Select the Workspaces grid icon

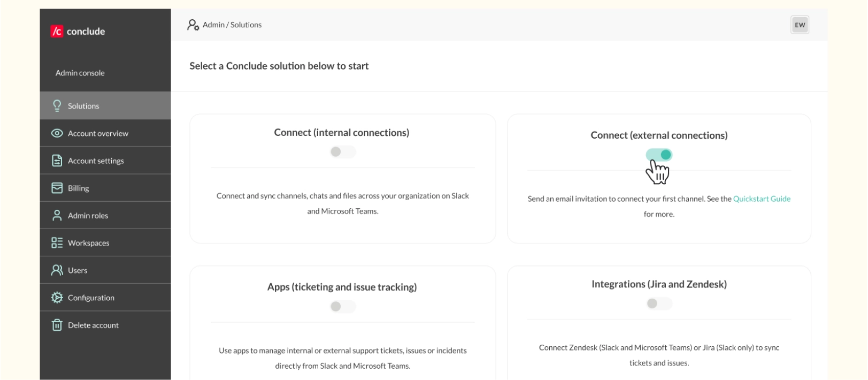click(57, 242)
